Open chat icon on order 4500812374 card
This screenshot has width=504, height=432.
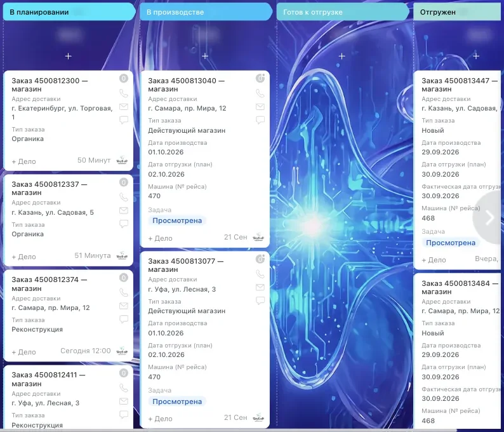coord(124,319)
